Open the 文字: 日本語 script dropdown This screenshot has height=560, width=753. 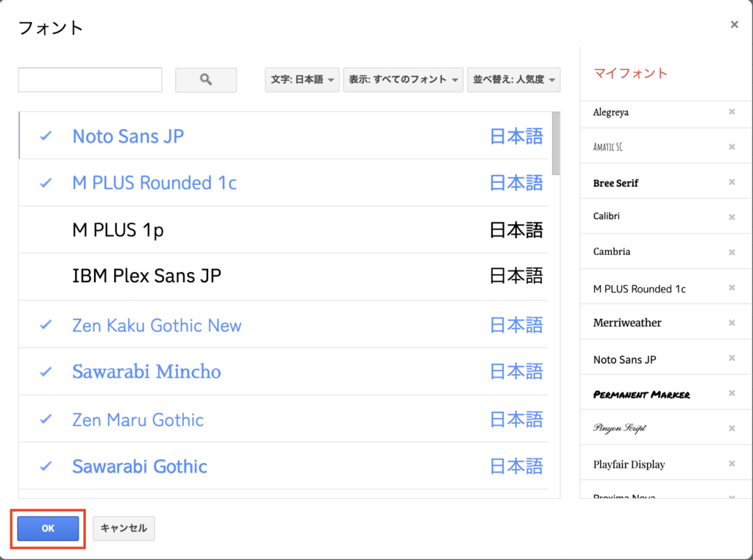[302, 79]
